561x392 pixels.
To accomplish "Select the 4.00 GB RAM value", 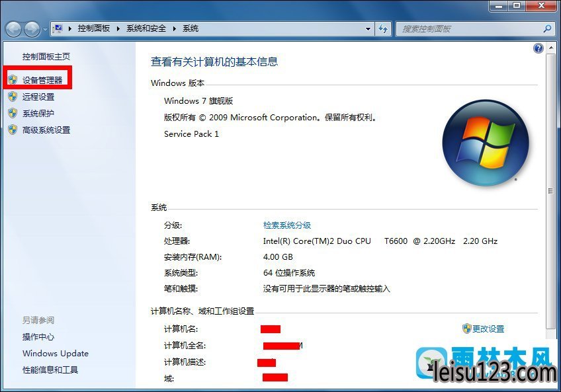I will (278, 257).
